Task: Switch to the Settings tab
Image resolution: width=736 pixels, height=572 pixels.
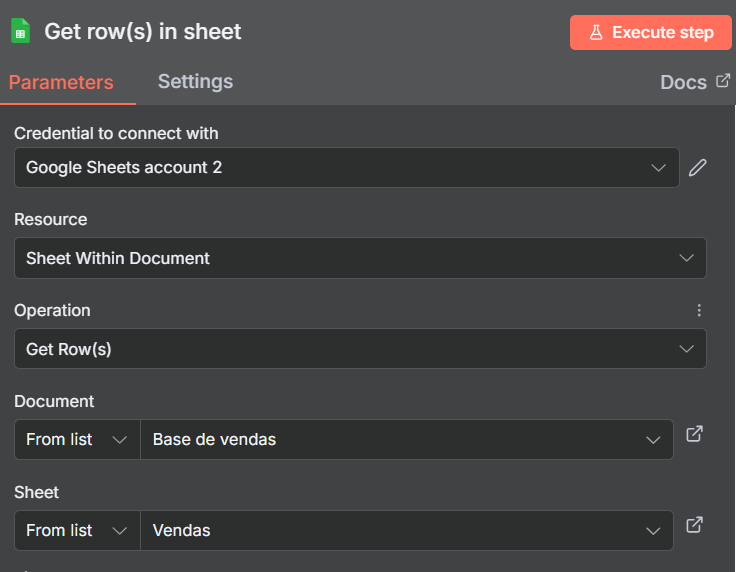Action: pyautogui.click(x=195, y=82)
